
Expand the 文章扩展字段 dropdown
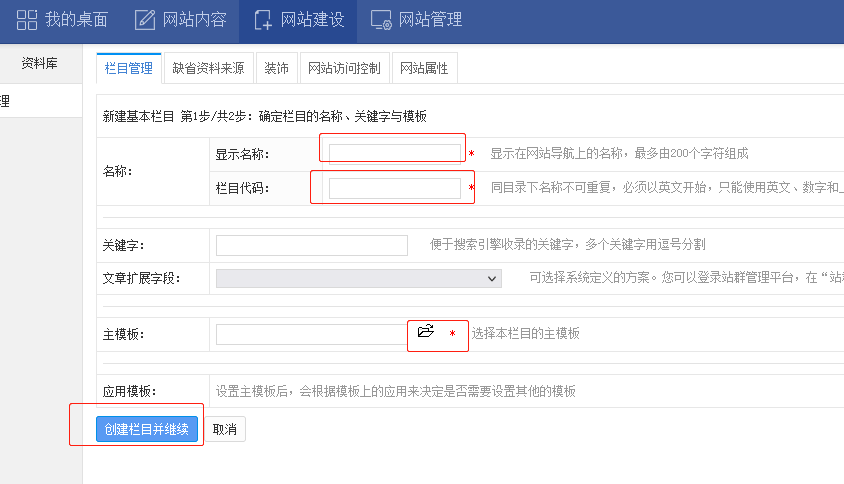click(358, 278)
